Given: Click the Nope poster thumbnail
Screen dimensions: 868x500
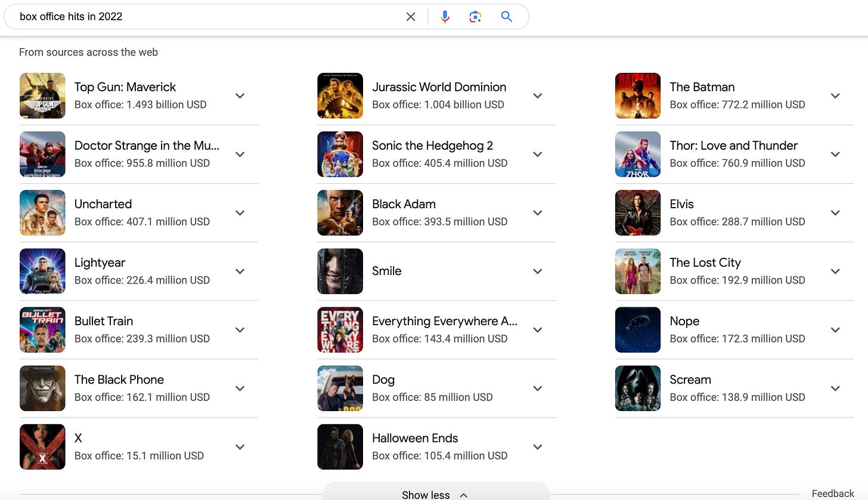Looking at the screenshot, I should 638,329.
